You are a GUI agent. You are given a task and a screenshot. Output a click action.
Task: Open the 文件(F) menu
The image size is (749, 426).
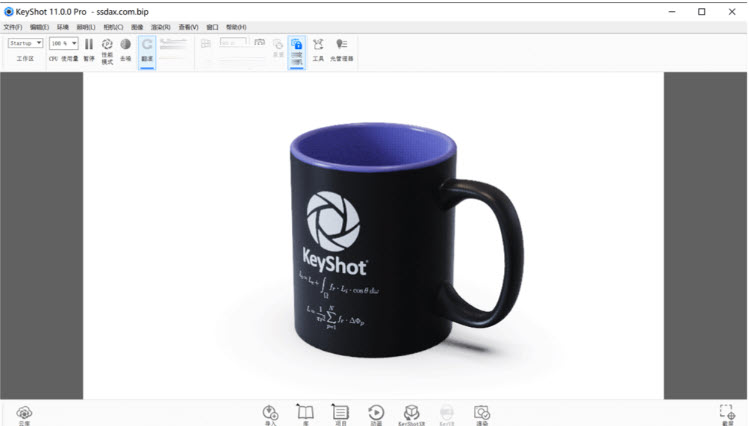(13, 27)
